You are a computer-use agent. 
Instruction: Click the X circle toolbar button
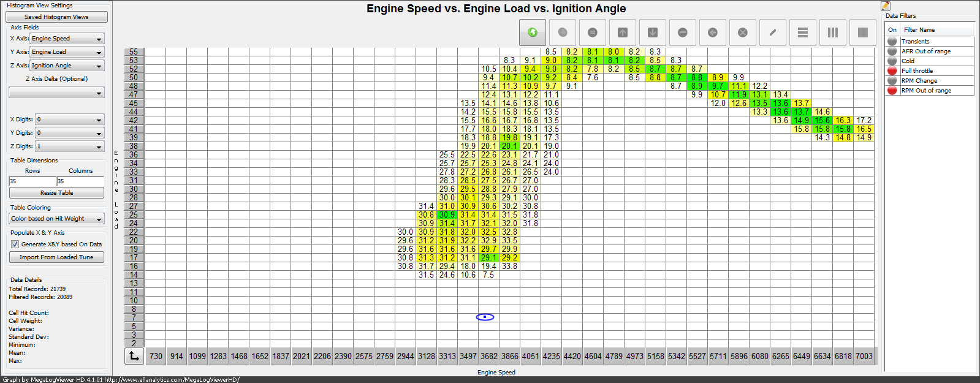click(743, 32)
